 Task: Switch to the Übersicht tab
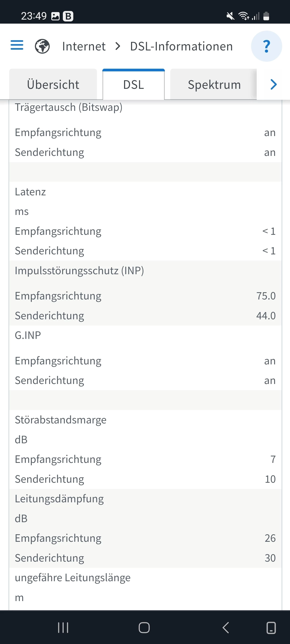53,85
